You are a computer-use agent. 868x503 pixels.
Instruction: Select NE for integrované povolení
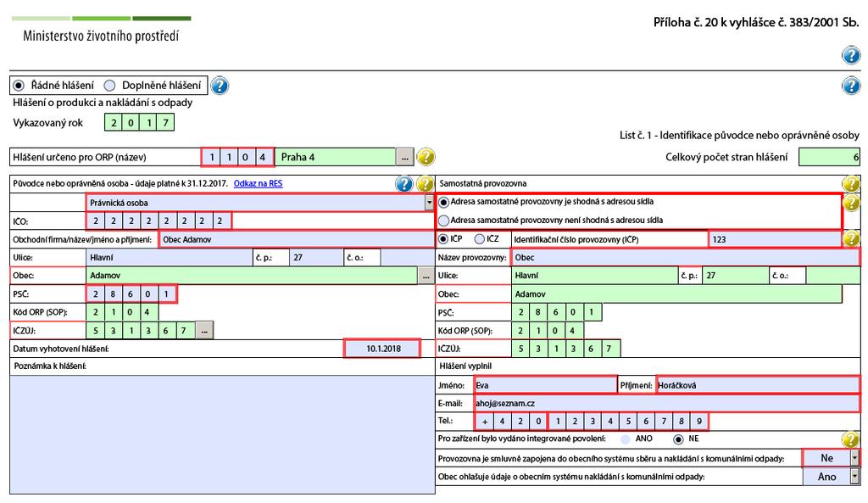coord(678,439)
